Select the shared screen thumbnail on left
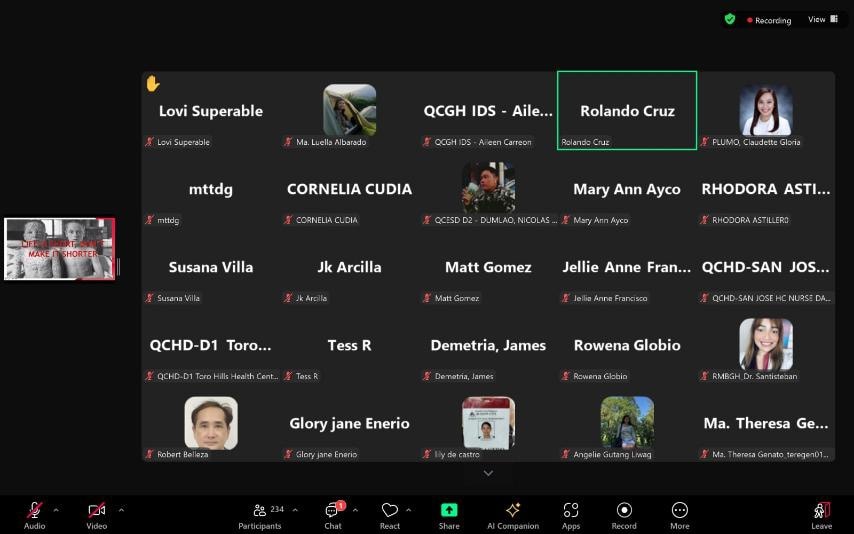 click(59, 249)
